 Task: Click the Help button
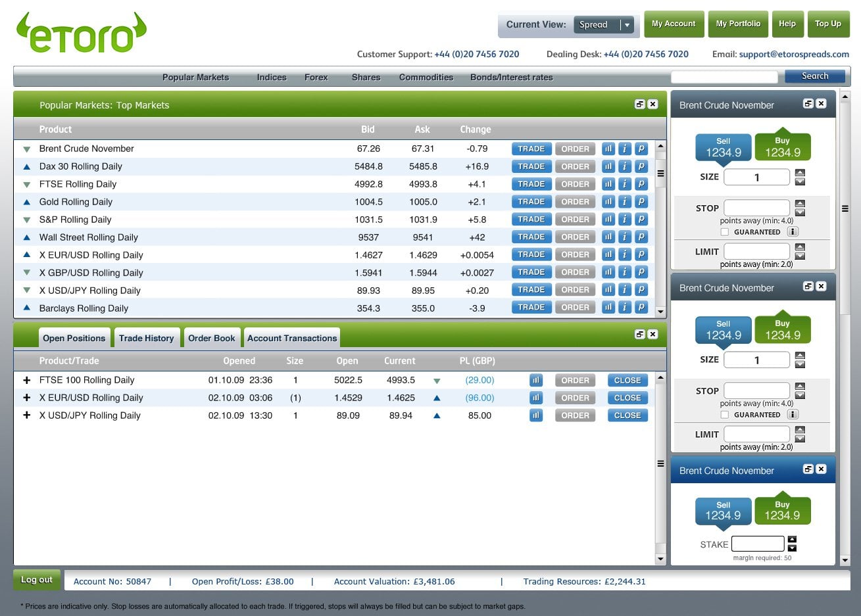pyautogui.click(x=787, y=24)
